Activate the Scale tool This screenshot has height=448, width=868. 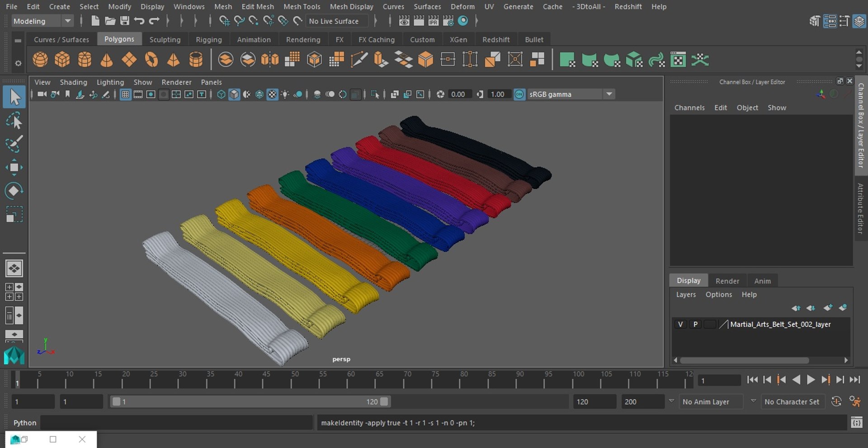pyautogui.click(x=14, y=214)
